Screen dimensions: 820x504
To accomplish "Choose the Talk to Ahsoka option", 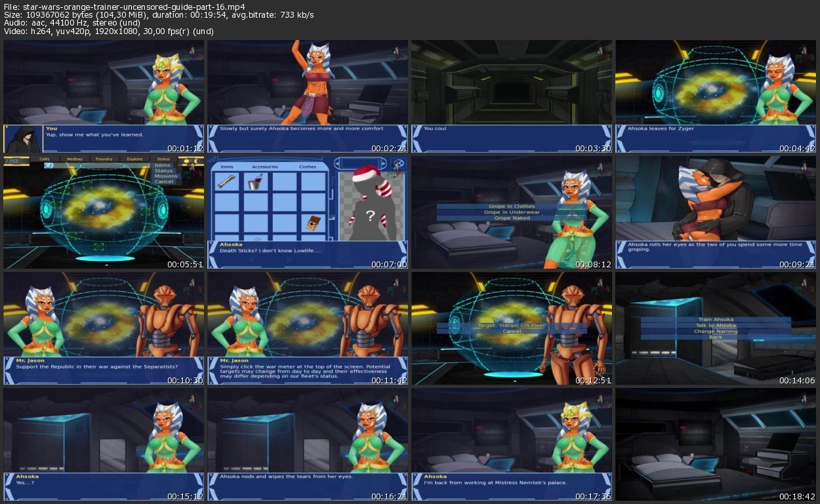I will pyautogui.click(x=715, y=325).
